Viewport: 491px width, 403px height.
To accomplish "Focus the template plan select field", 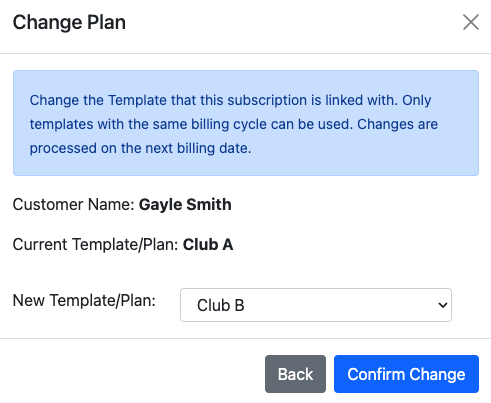I will coord(316,305).
